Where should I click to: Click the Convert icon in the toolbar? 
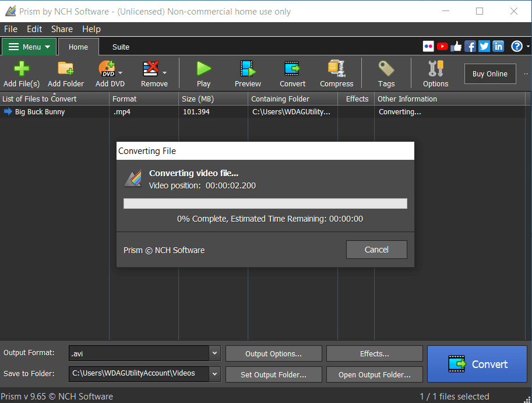point(292,69)
